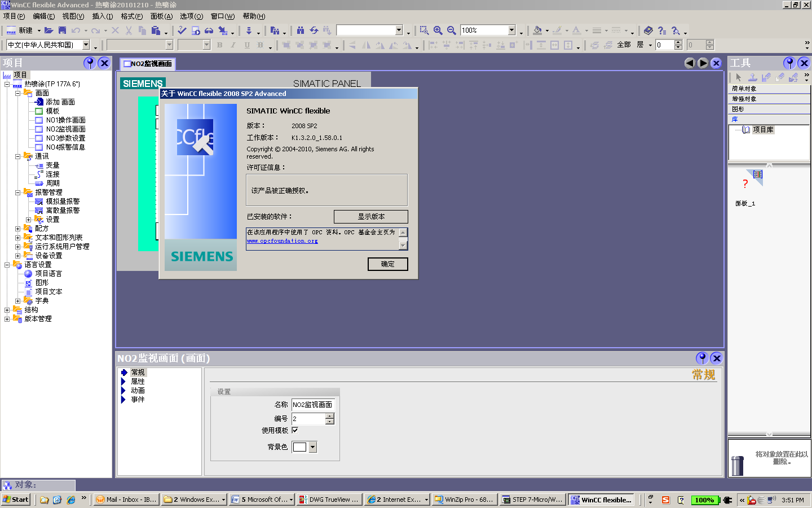Start runtime simulation using toolbar icon
Image resolution: width=812 pixels, height=508 pixels.
pyautogui.click(x=196, y=30)
